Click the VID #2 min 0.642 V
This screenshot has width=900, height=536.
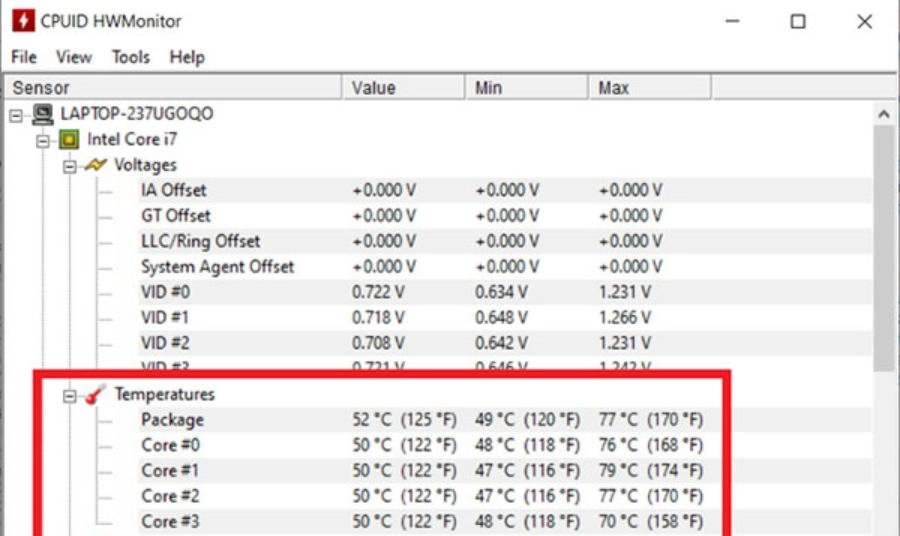[x=502, y=343]
